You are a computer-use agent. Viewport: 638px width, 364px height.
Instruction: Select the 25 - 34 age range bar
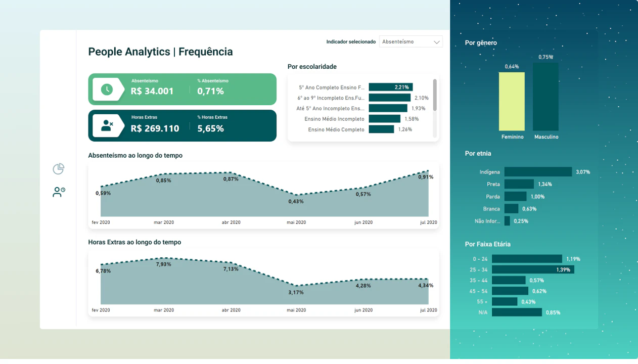(x=533, y=269)
